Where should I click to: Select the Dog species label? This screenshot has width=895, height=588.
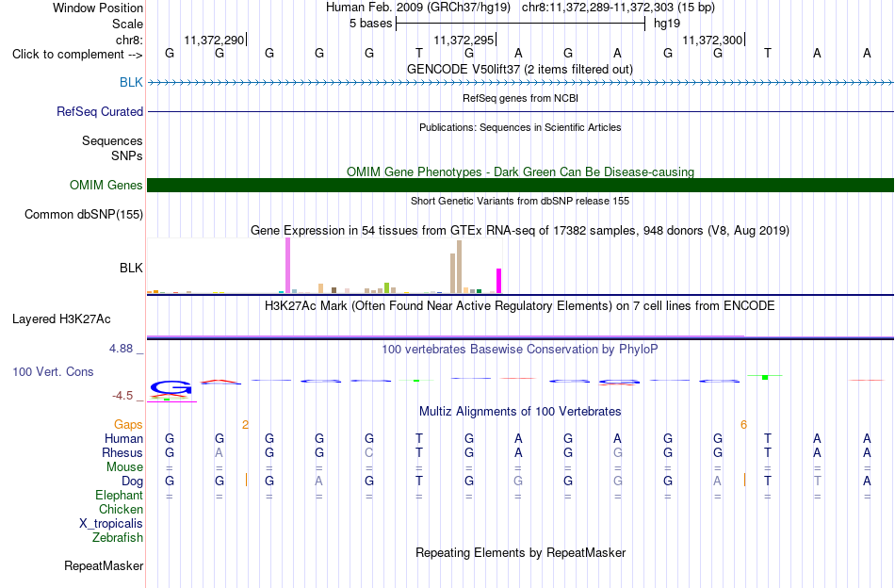(132, 482)
